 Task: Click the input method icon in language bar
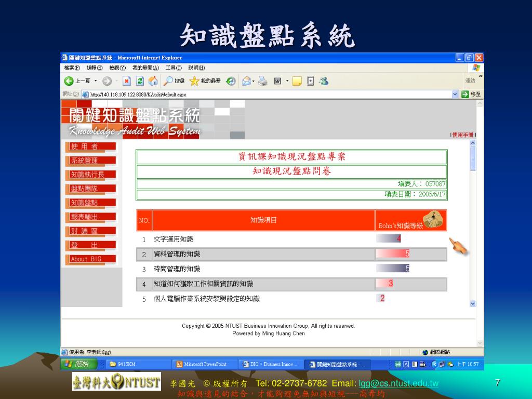(398, 364)
